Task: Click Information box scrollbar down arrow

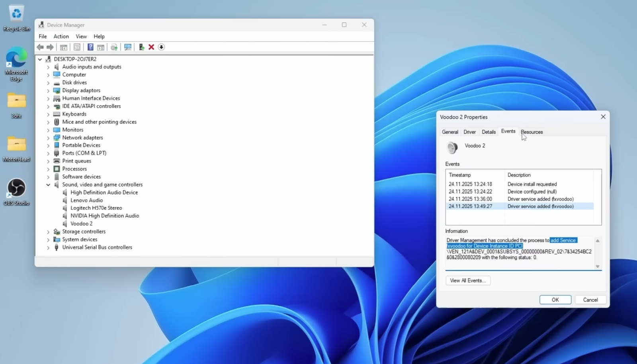Action: click(597, 267)
